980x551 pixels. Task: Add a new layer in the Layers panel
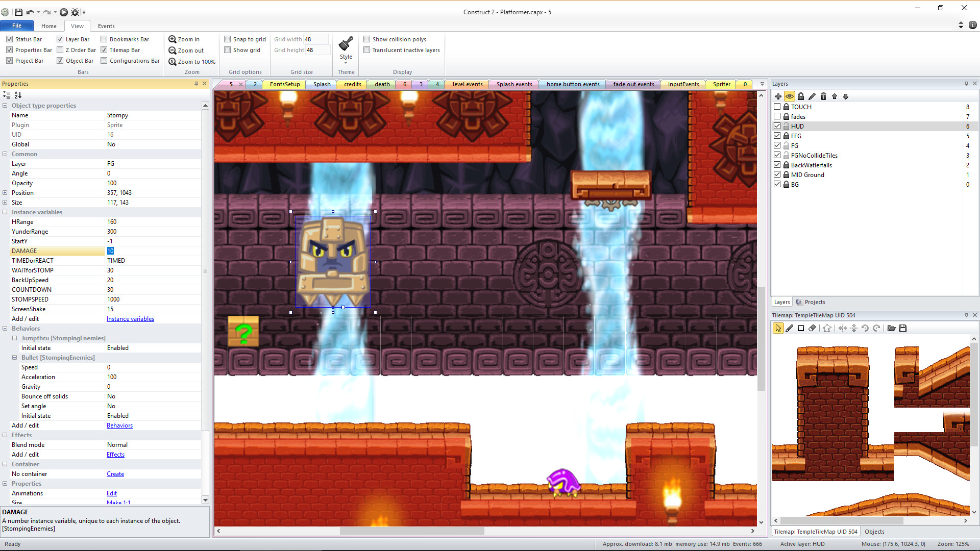click(778, 96)
